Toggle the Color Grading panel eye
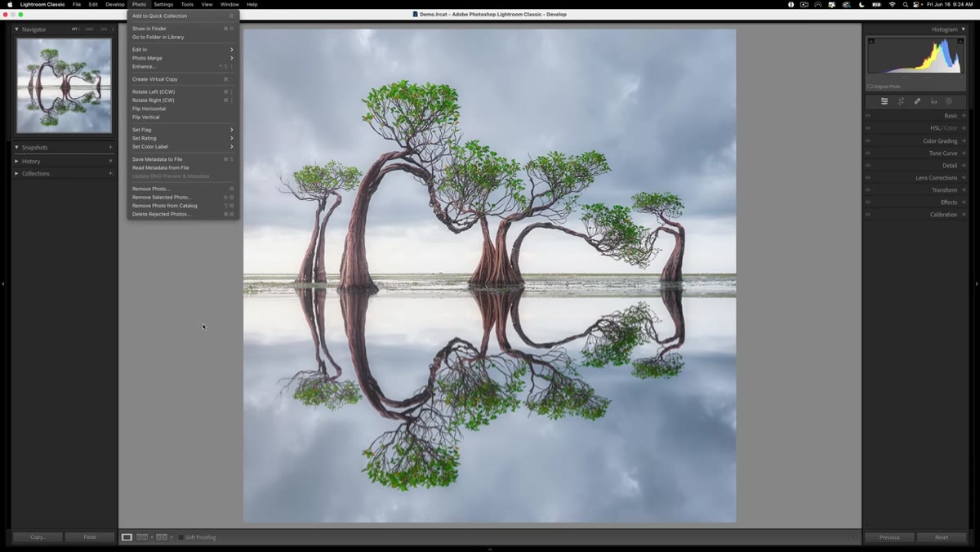 tap(868, 140)
